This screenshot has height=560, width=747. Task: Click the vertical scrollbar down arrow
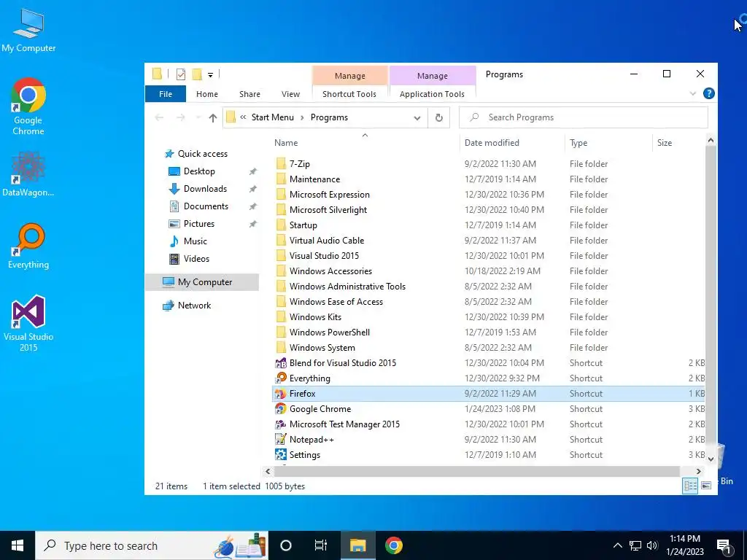click(x=711, y=459)
